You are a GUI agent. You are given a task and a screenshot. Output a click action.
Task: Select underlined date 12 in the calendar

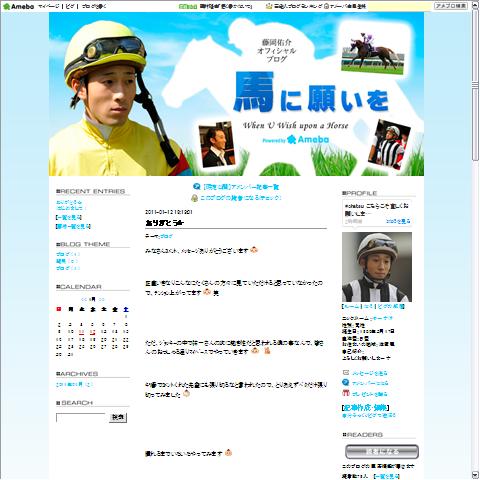92,332
